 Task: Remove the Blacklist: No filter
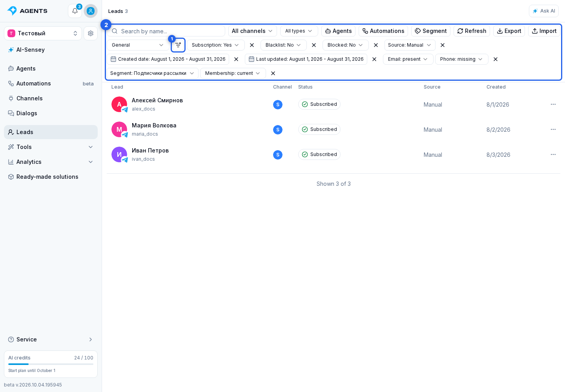[314, 45]
